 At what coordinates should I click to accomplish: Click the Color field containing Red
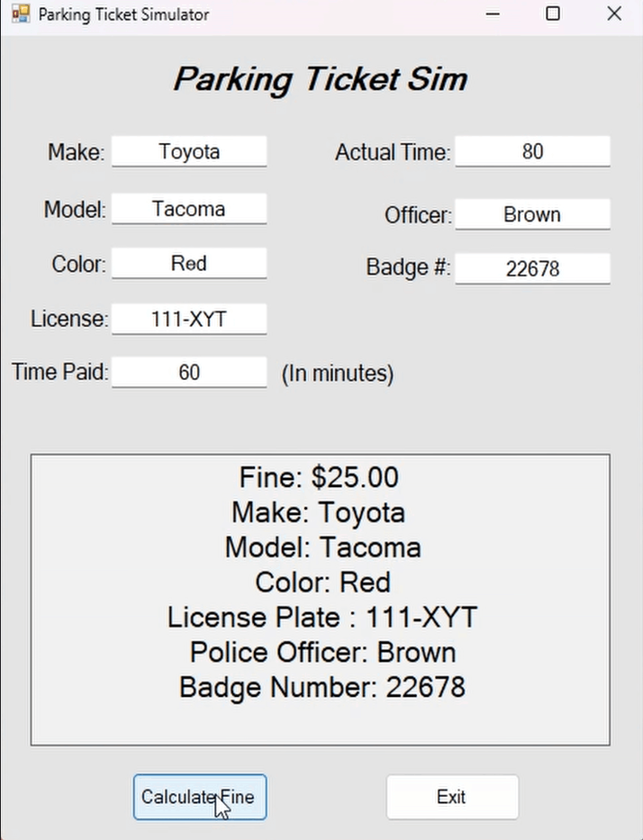[x=189, y=263]
